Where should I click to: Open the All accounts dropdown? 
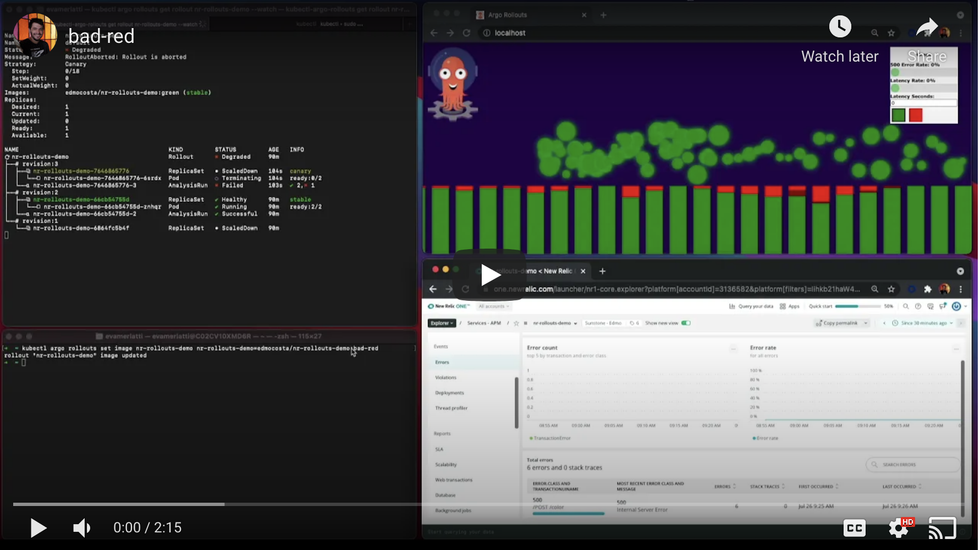click(493, 306)
